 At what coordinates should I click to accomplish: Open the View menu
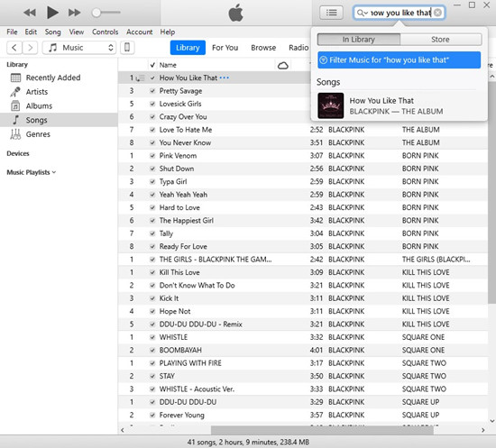pyautogui.click(x=77, y=32)
